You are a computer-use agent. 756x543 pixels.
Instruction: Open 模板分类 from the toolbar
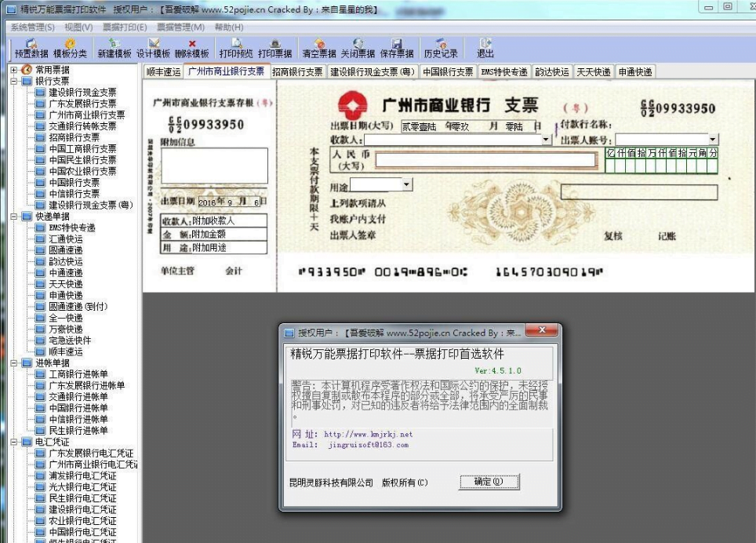click(70, 48)
